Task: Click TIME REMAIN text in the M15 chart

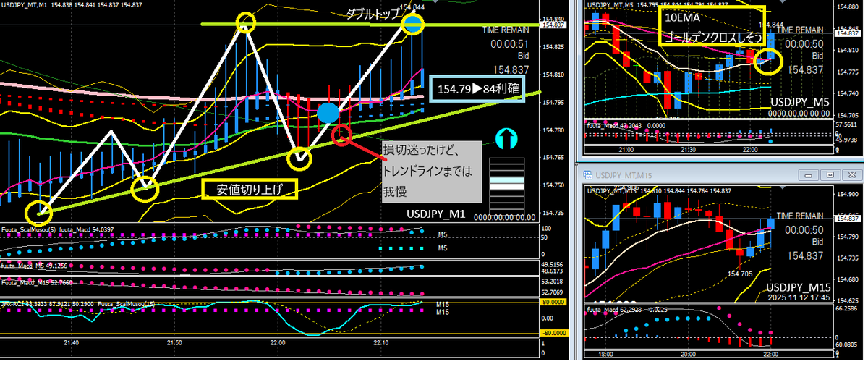Action: [800, 216]
